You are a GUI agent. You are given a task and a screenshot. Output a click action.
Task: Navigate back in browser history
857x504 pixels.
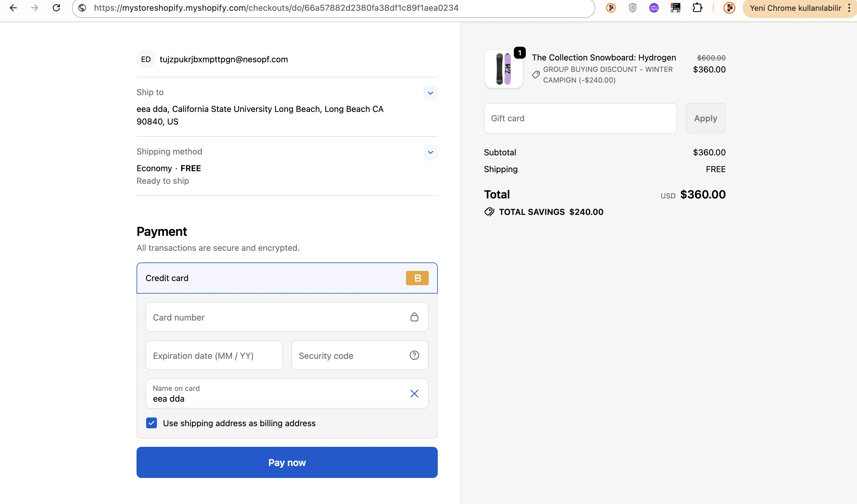tap(13, 8)
